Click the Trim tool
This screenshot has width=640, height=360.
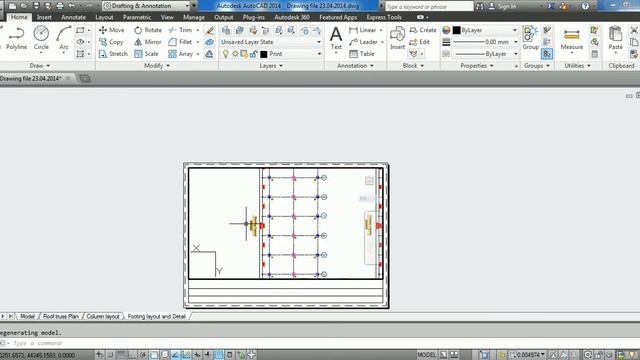(180, 30)
